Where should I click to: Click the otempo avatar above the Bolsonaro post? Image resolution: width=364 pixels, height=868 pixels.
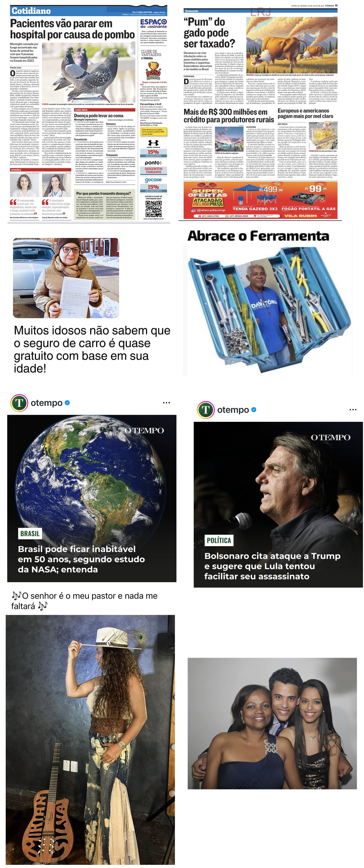click(206, 410)
